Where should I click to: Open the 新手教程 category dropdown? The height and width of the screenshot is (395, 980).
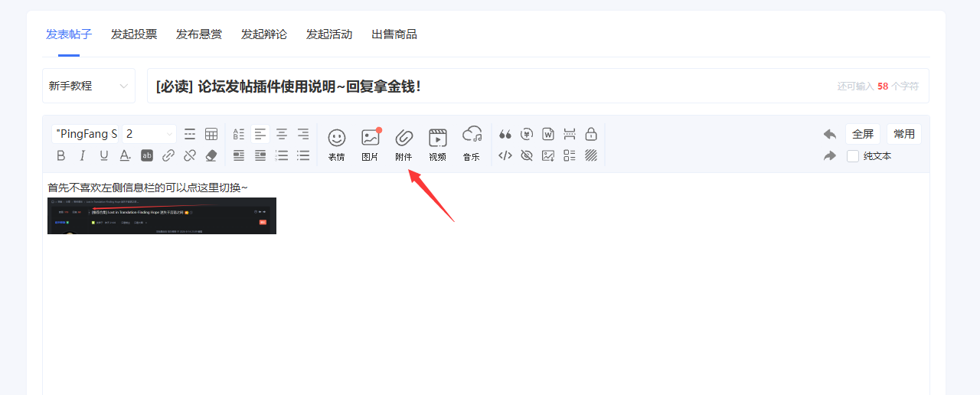click(x=89, y=86)
